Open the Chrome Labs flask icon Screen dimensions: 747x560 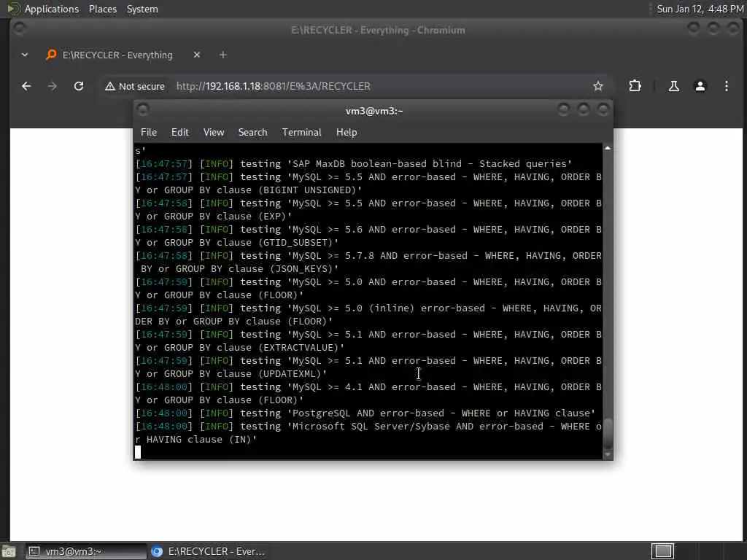[673, 86]
